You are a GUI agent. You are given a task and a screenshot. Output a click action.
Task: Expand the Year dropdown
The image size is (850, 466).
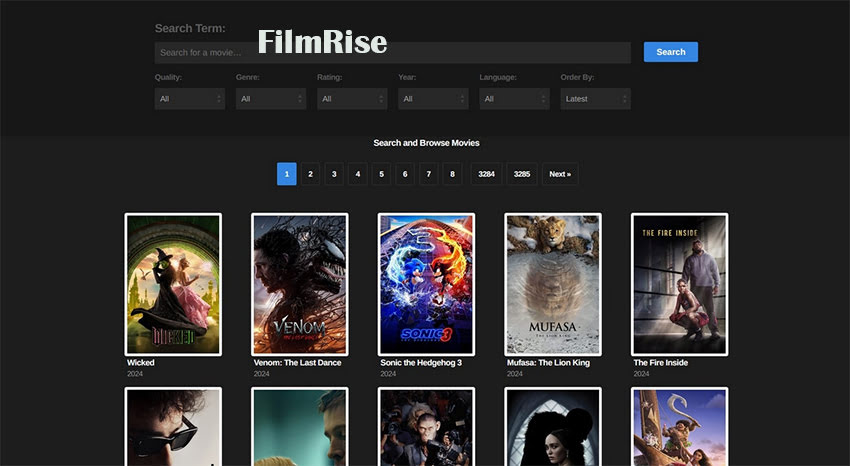(433, 99)
